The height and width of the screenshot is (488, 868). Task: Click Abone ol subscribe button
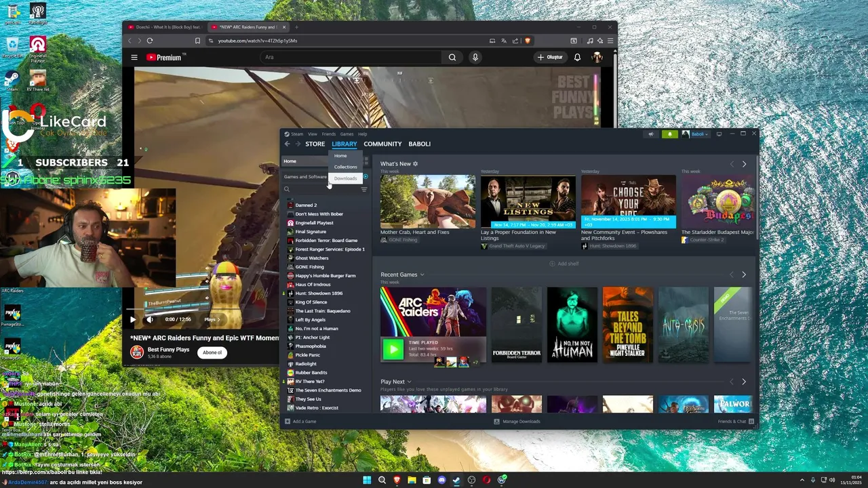tap(212, 352)
